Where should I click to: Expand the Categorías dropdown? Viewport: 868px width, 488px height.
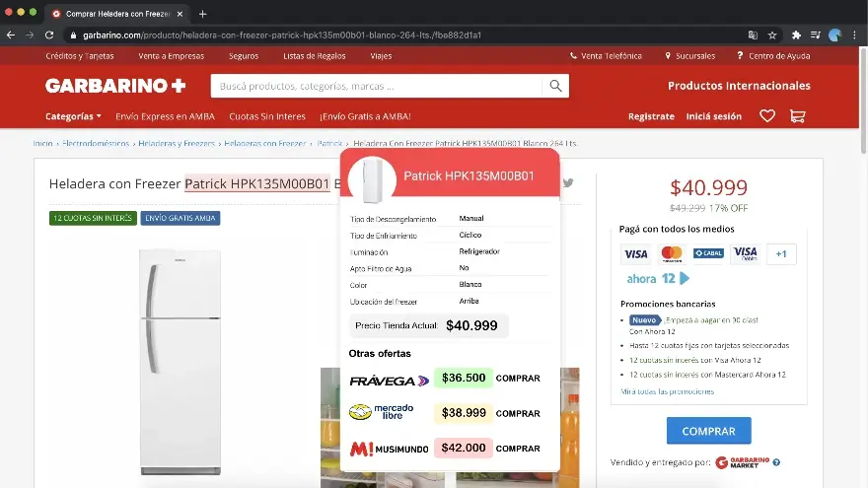(x=73, y=116)
